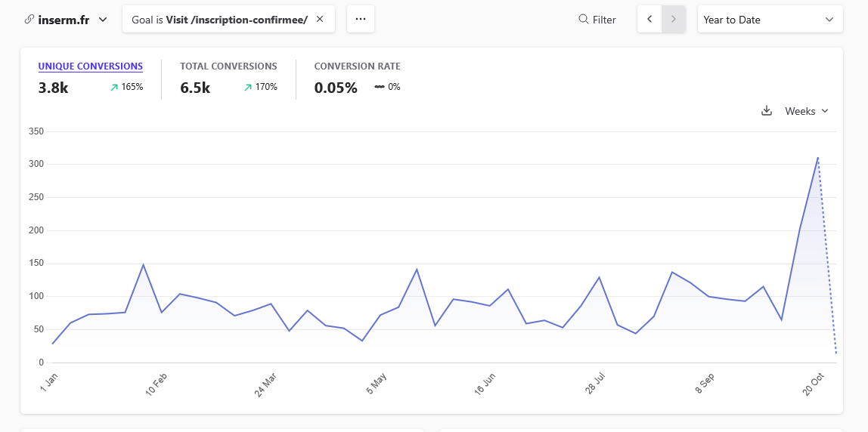
Task: Go to the previous period with left arrow
Action: 649,20
